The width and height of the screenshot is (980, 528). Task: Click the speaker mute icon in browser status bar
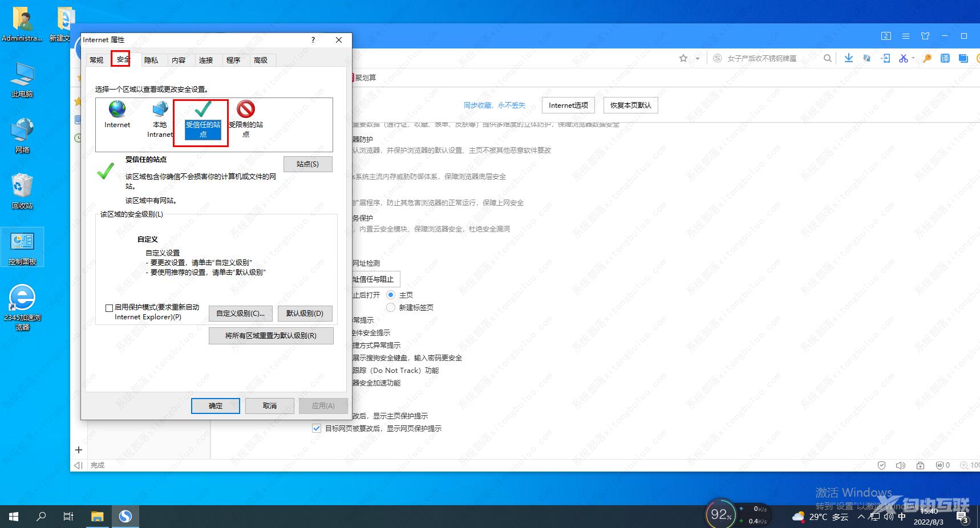[901, 465]
